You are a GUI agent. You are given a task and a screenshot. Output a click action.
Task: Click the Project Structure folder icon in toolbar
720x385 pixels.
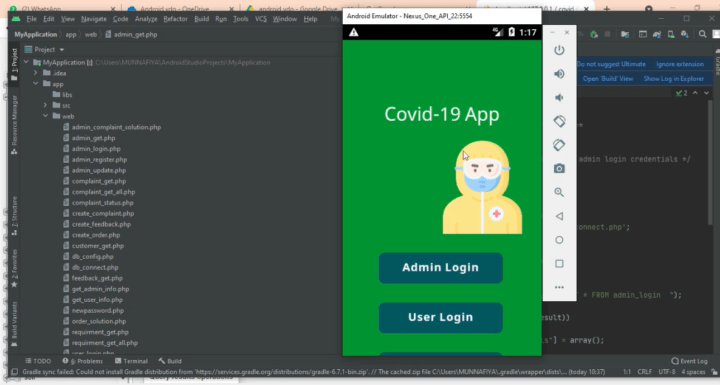click(x=624, y=34)
